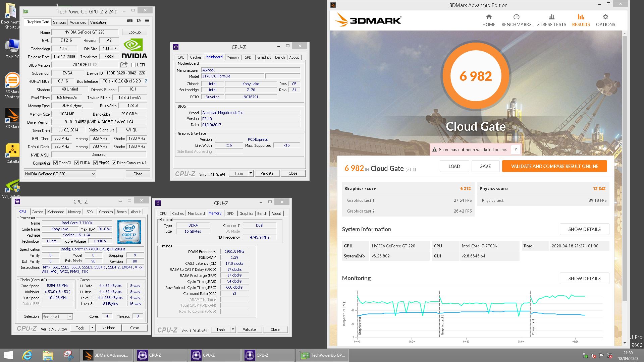Click the muted volume tray icon
The image size is (644, 362).
point(593,356)
